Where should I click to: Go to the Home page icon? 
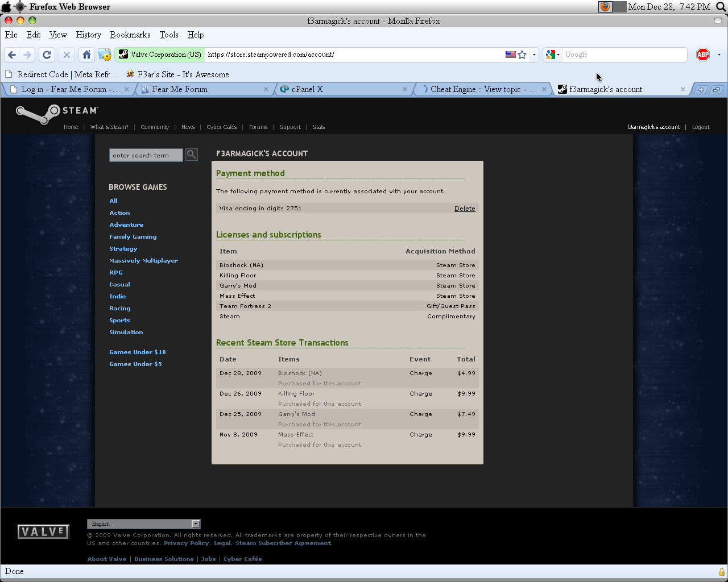point(86,55)
